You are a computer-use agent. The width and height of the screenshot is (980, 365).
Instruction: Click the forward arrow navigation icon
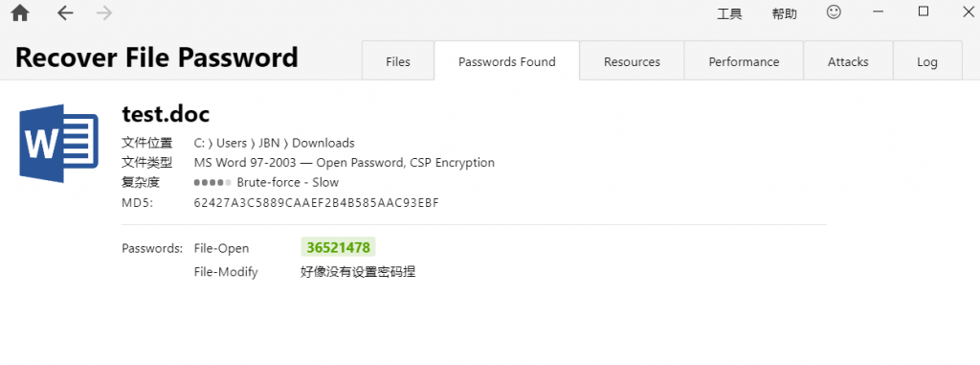104,13
